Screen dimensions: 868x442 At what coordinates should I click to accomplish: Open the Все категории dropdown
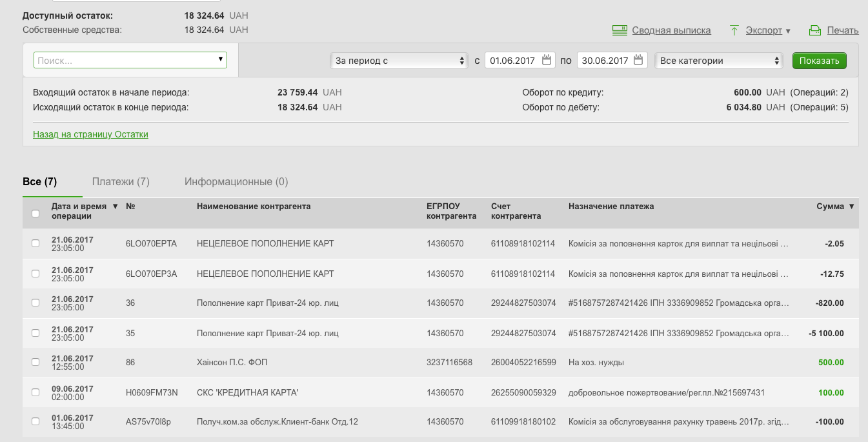tap(718, 61)
